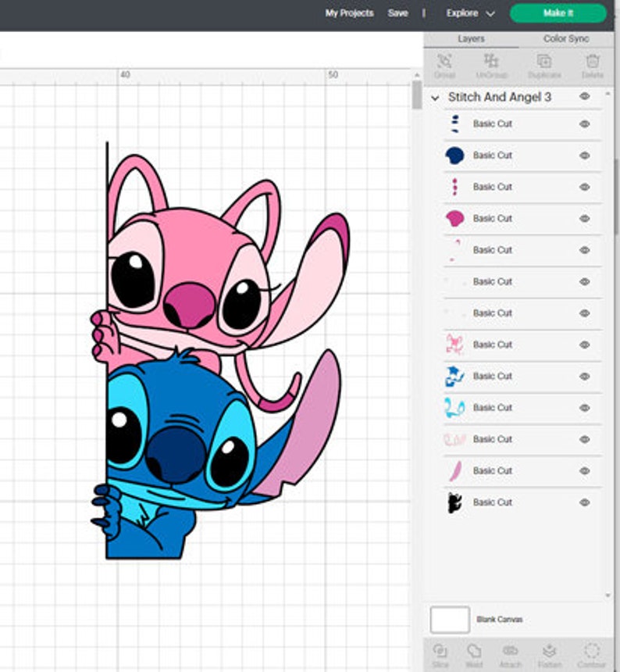Select the cyan shapes layer thumbnail

point(454,408)
